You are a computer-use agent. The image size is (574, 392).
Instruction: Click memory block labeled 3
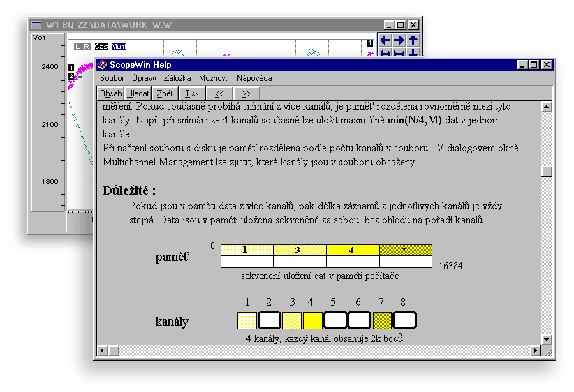[300, 250]
